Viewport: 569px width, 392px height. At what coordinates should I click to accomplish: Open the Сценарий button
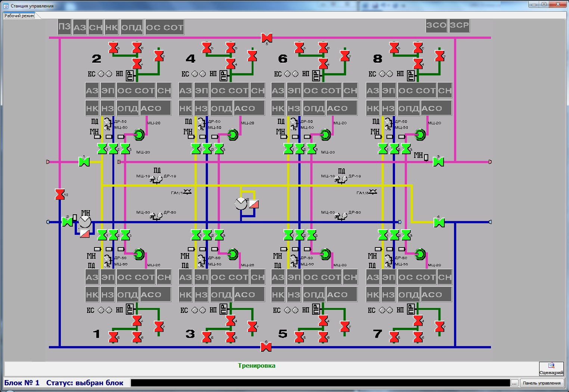coord(551,368)
